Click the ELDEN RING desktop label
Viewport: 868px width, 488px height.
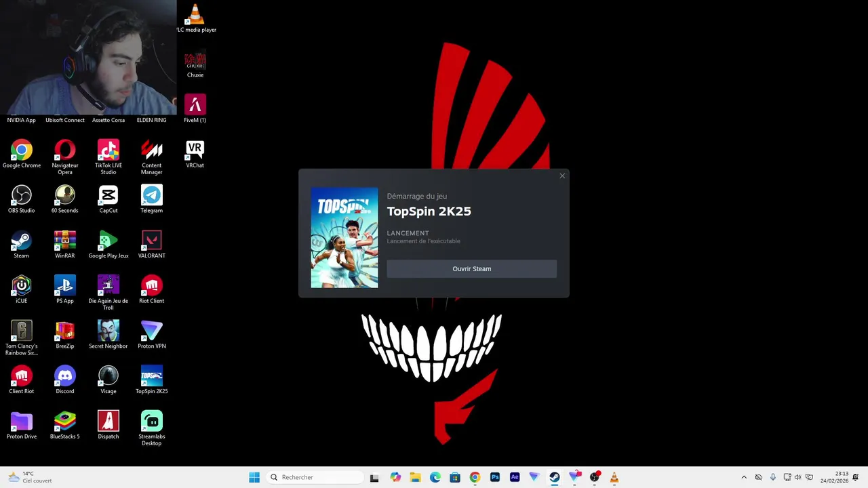pos(152,120)
